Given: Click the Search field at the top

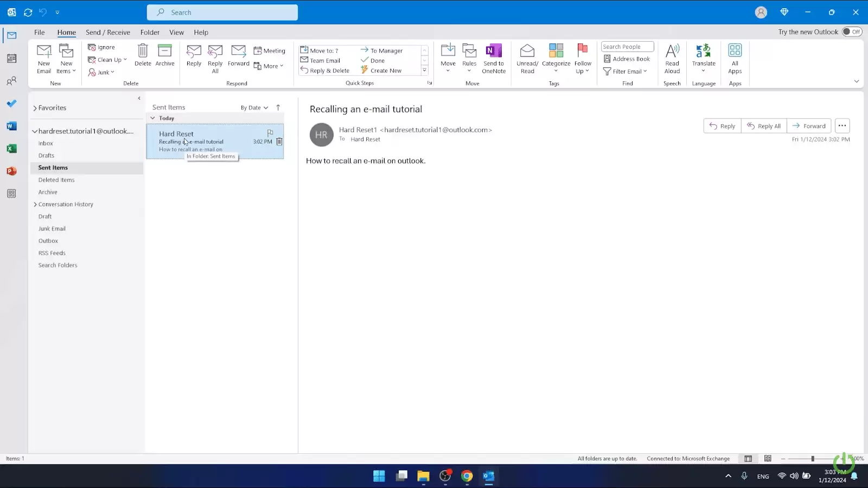Looking at the screenshot, I should (222, 12).
